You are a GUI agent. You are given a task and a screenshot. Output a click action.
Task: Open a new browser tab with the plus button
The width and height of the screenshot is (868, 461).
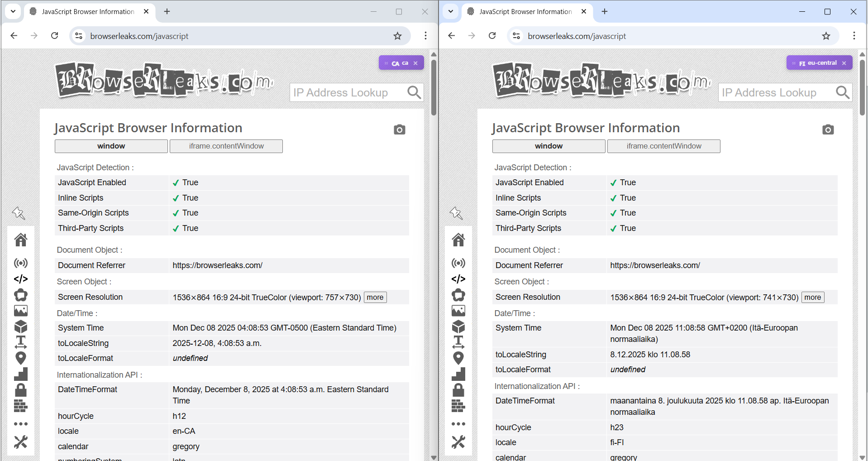[167, 11]
